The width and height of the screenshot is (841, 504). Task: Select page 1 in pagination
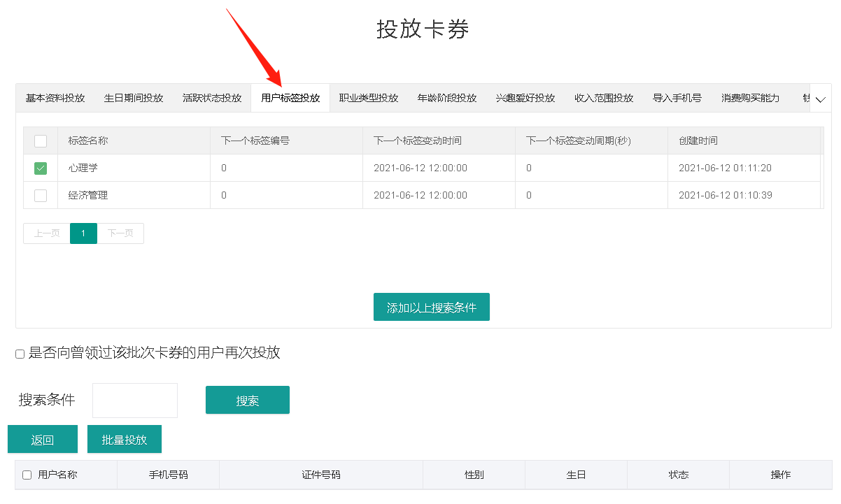pyautogui.click(x=83, y=233)
